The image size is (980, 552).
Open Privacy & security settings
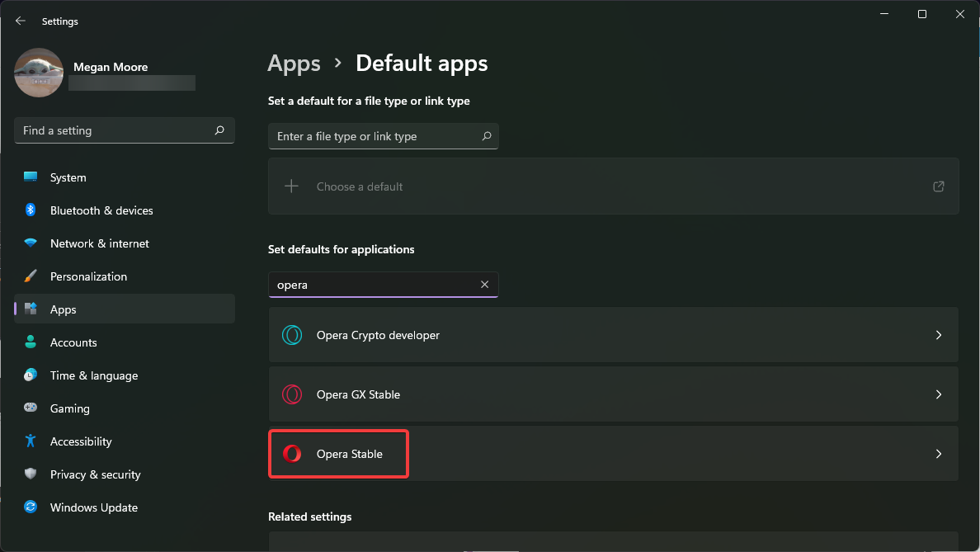click(125, 475)
